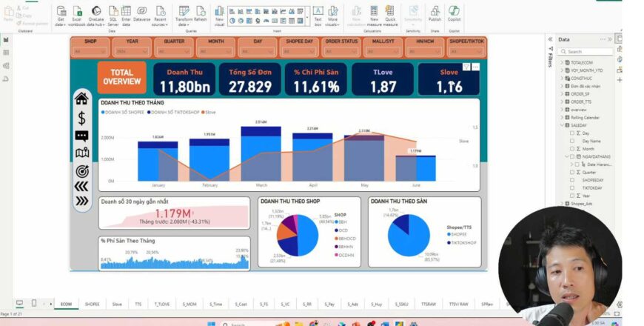Open more options on Slove card
The height and width of the screenshot is (326, 644).
pos(476,67)
